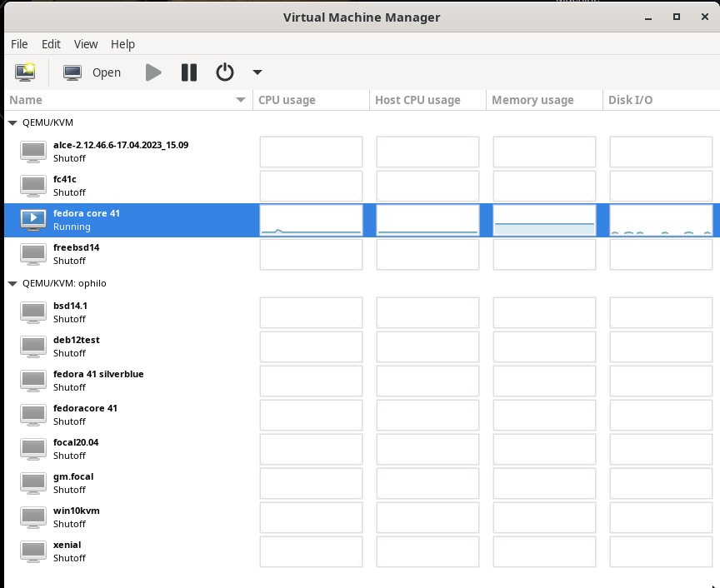Click the fedoracore 41 VM monitor icon
720x588 pixels.
pyautogui.click(x=33, y=415)
